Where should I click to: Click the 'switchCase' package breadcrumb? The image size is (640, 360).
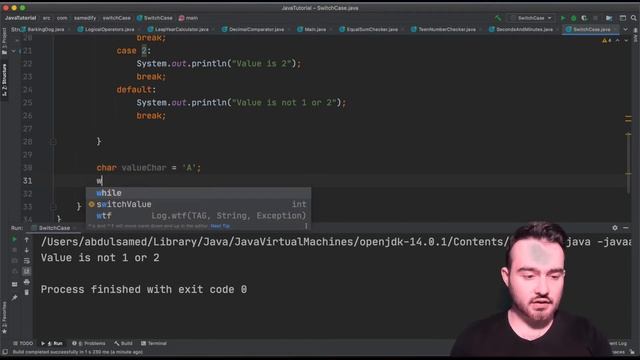coord(116,18)
